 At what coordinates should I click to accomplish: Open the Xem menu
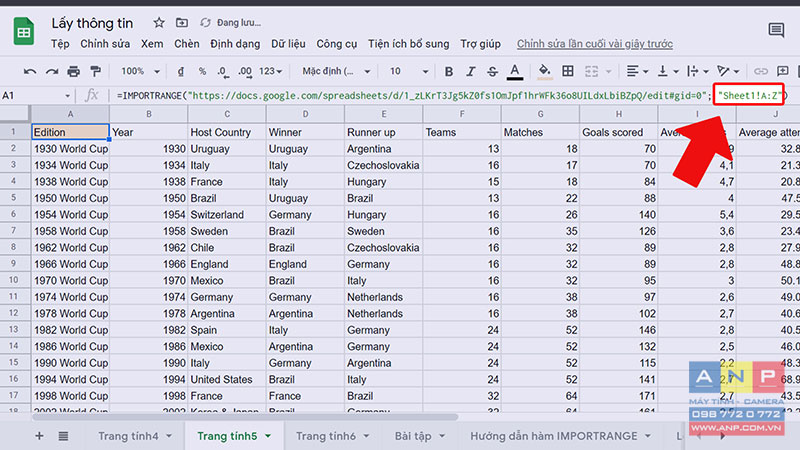[152, 44]
